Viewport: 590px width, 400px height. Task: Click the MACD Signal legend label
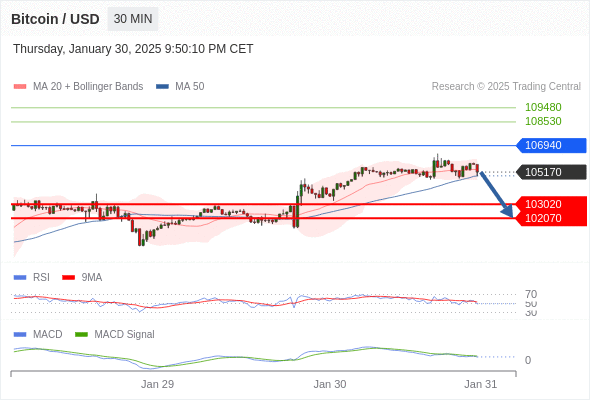point(124,335)
